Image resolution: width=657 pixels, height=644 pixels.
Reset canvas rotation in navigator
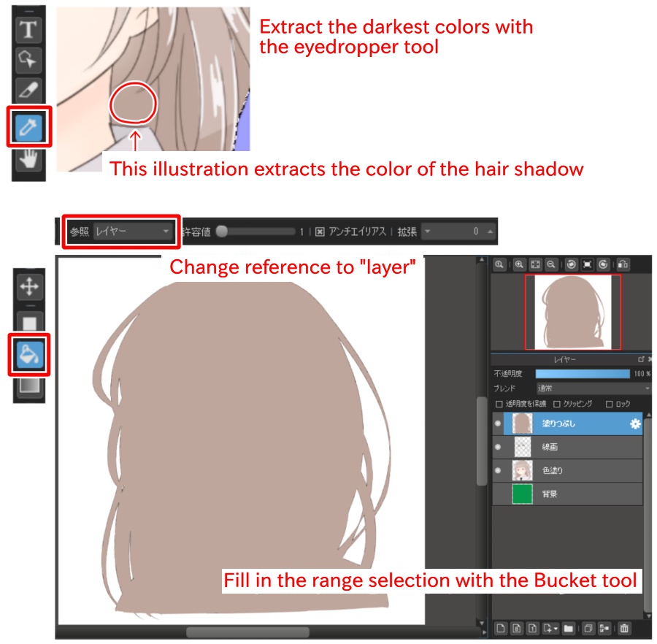click(587, 264)
